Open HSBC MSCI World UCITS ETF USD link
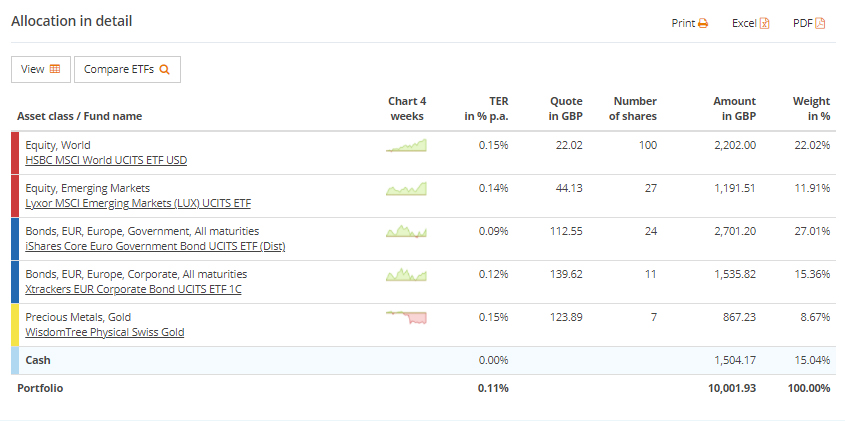Viewport: 845px width, 421px height. [106, 160]
